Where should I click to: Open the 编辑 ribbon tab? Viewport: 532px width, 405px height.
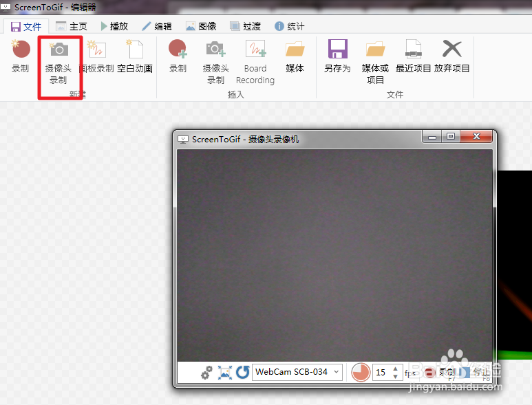point(157,26)
